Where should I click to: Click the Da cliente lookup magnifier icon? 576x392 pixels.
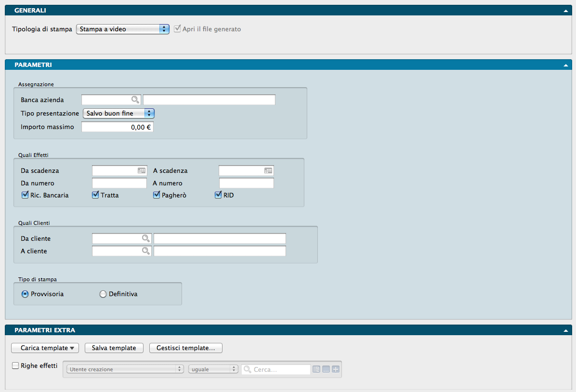(x=145, y=238)
